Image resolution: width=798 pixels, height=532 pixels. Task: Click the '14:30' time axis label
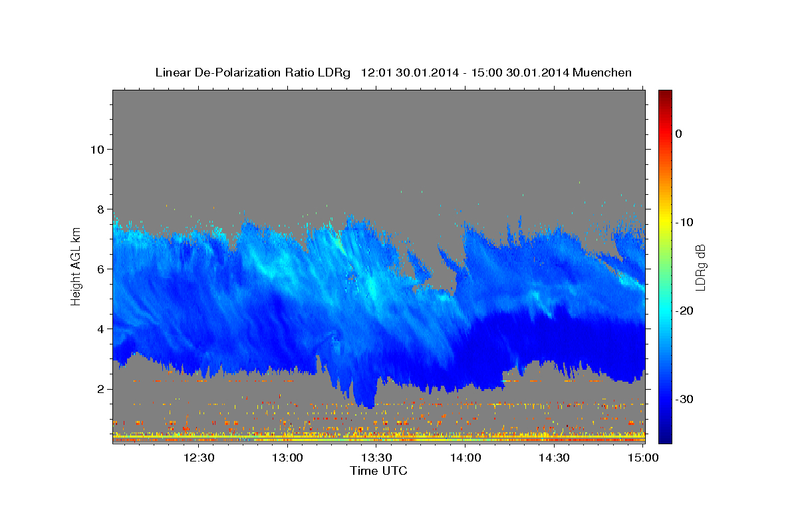tap(555, 458)
